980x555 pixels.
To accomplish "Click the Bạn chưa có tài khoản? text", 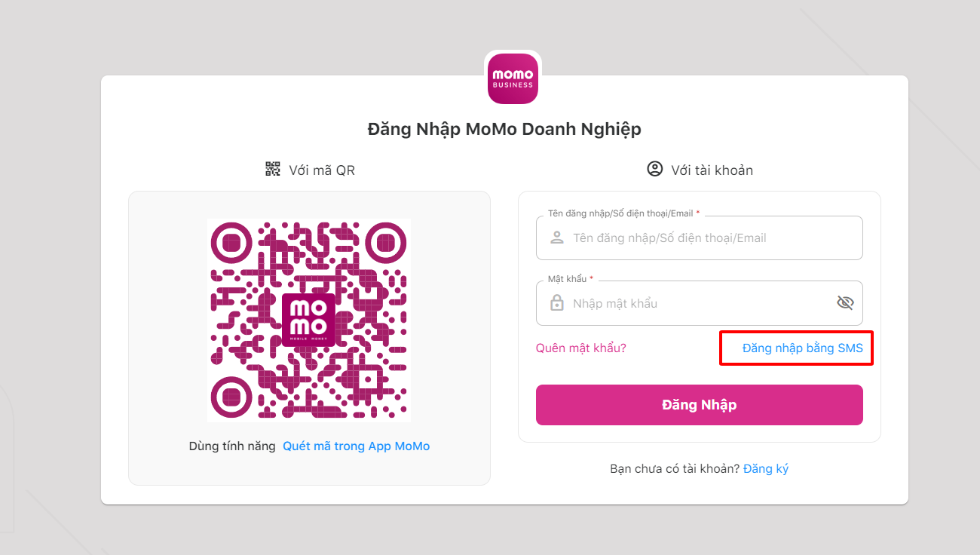I will pyautogui.click(x=674, y=469).
